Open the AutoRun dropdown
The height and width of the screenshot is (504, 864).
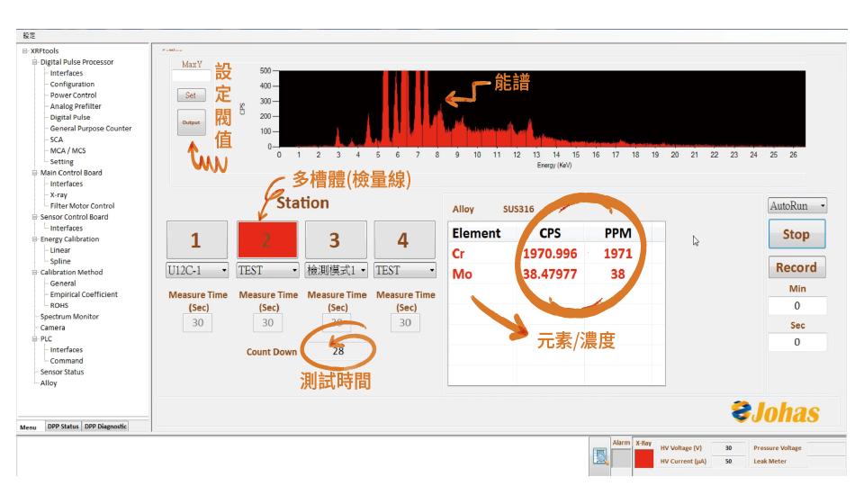tap(796, 205)
